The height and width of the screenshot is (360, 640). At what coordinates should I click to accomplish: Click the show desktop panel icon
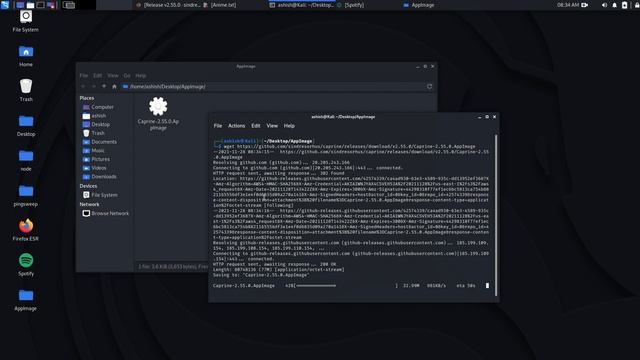coord(20,5)
